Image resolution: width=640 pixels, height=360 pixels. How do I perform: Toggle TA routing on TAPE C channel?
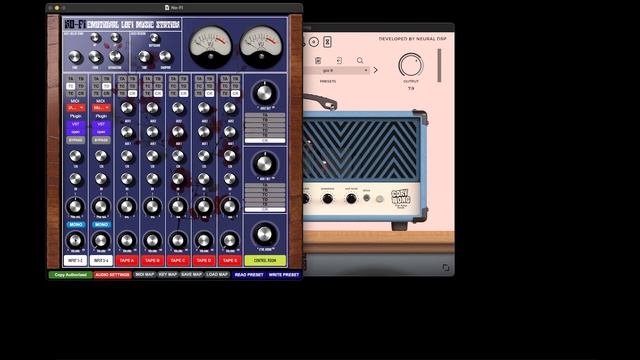coord(173,79)
